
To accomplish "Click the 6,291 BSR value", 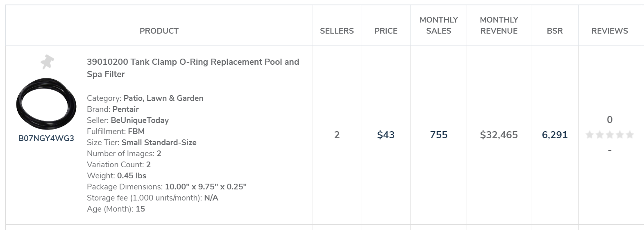I will 555,135.
